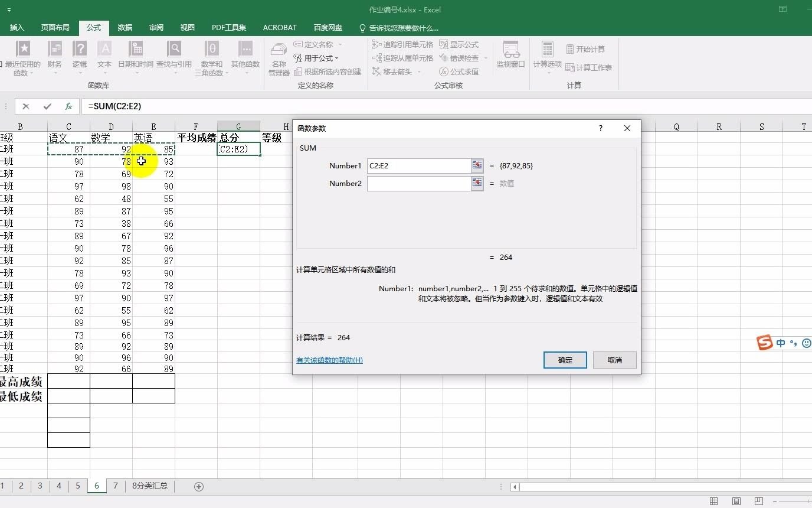The width and height of the screenshot is (812, 508).
Task: Switch to Normal view in status bar
Action: coord(714,502)
